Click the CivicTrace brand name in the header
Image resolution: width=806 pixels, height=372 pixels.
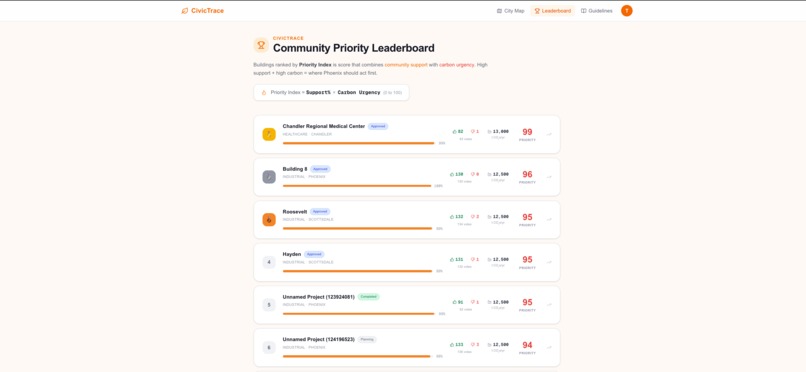207,11
